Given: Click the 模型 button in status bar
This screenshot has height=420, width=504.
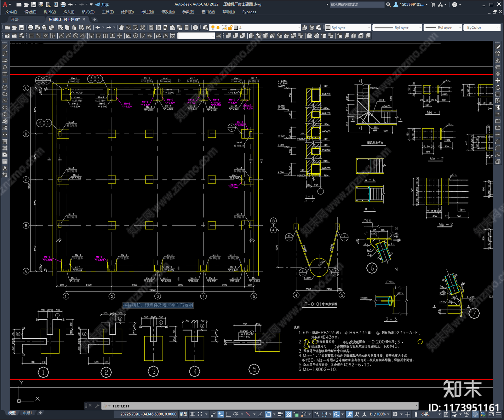Looking at the screenshot, I should coord(183,414).
